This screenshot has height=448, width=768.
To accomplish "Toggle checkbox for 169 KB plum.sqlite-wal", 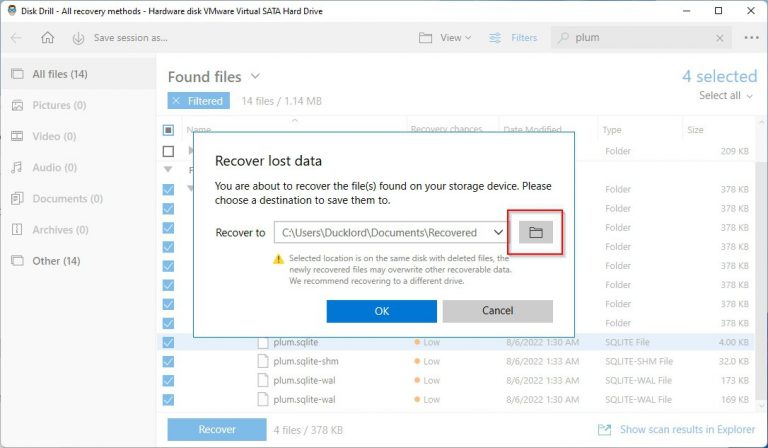I will 168,400.
